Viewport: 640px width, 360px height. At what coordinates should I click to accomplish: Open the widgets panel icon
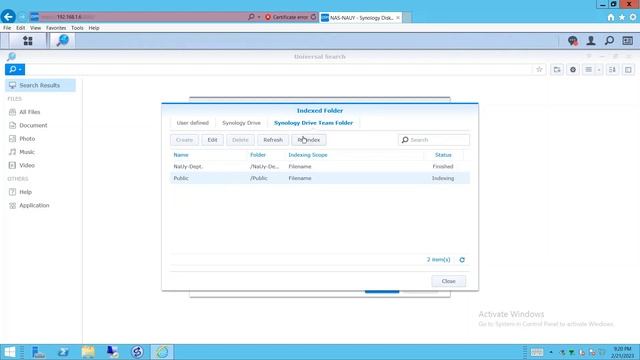click(x=628, y=40)
